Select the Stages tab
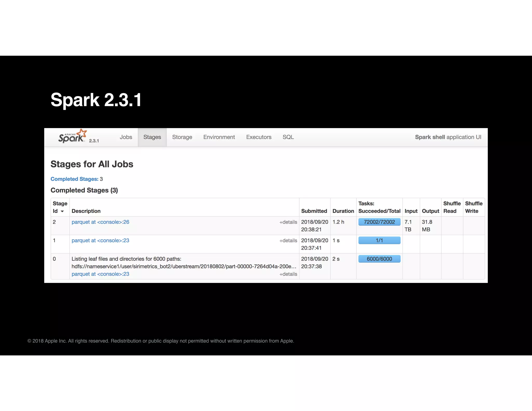 click(152, 137)
